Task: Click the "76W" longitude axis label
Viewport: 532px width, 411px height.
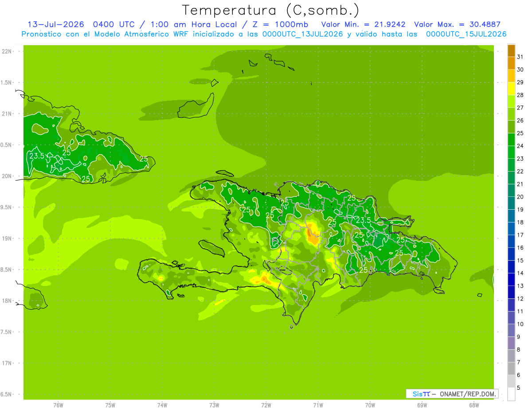Action: [58, 405]
